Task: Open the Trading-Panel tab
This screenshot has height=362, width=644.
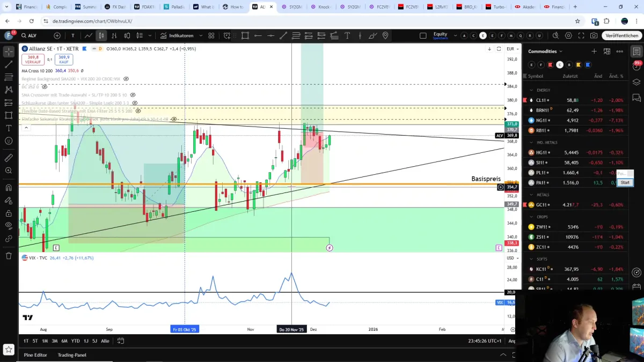Action: tap(72, 354)
